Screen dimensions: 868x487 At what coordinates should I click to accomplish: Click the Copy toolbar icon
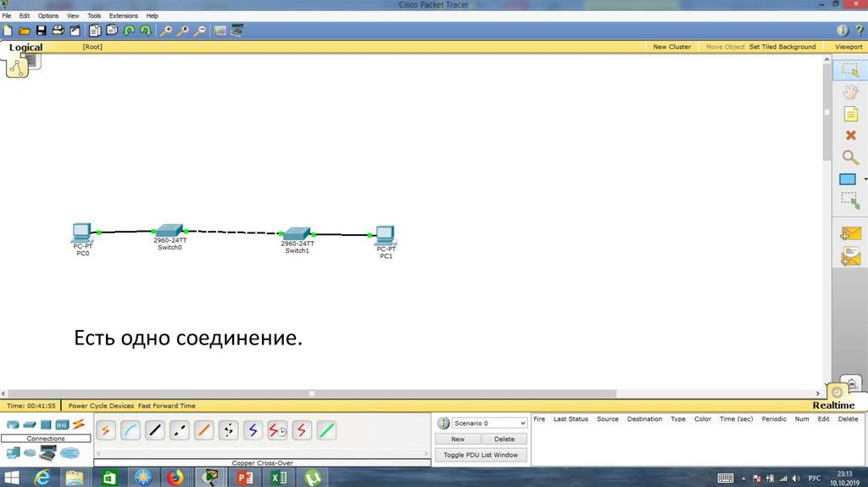click(95, 31)
